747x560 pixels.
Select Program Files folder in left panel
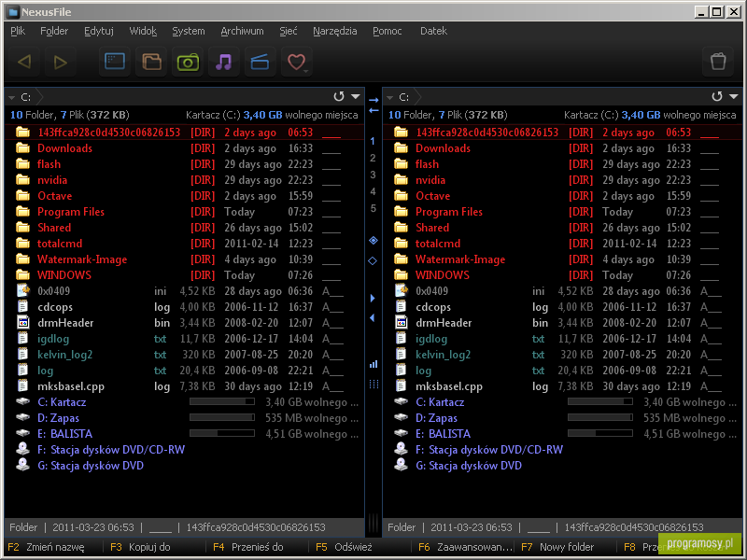pyautogui.click(x=184, y=212)
